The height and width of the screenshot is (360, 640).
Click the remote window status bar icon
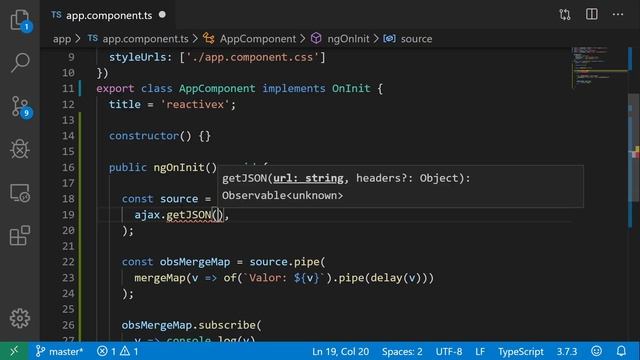tap(14, 351)
